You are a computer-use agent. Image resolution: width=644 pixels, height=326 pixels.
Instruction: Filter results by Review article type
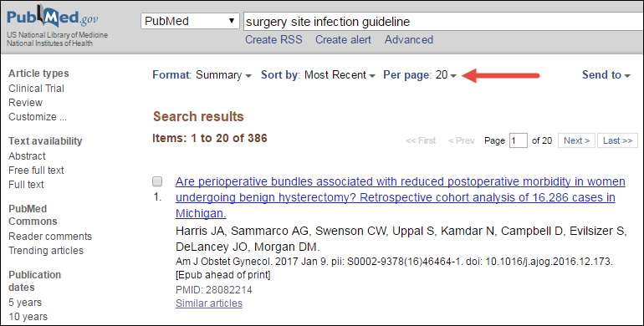point(25,103)
